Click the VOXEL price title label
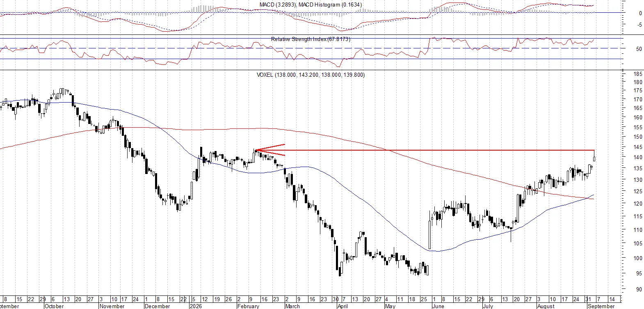This screenshot has width=644, height=309. click(x=311, y=75)
